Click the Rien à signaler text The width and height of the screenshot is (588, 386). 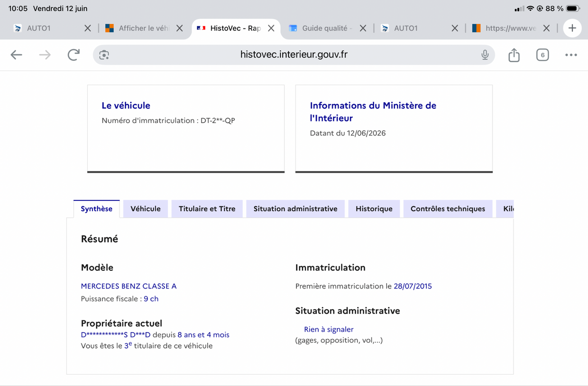pos(329,330)
